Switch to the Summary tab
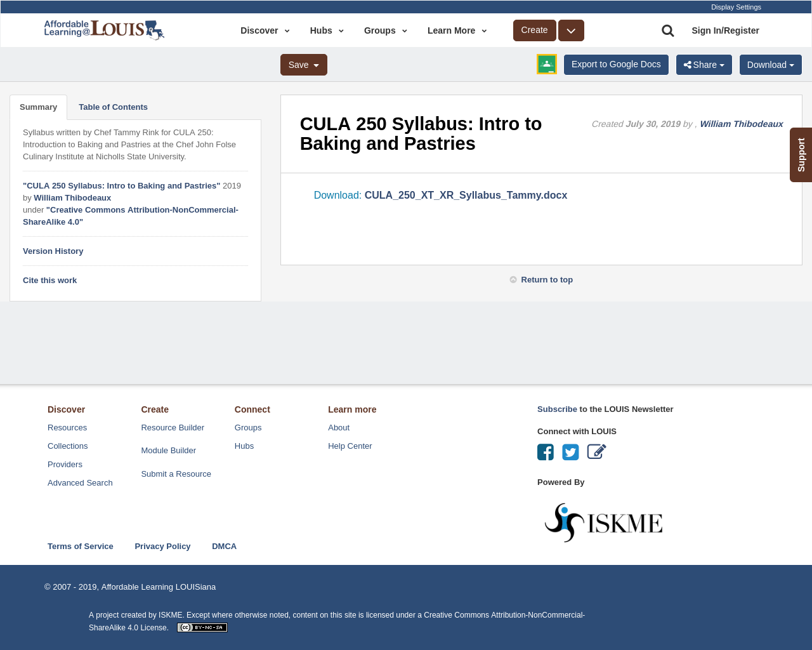Viewport: 812px width, 650px height. [38, 107]
